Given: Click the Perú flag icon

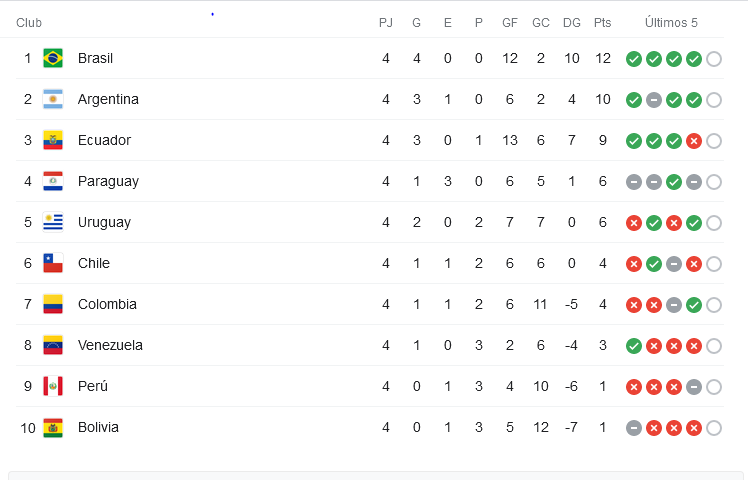Looking at the screenshot, I should click(x=53, y=386).
